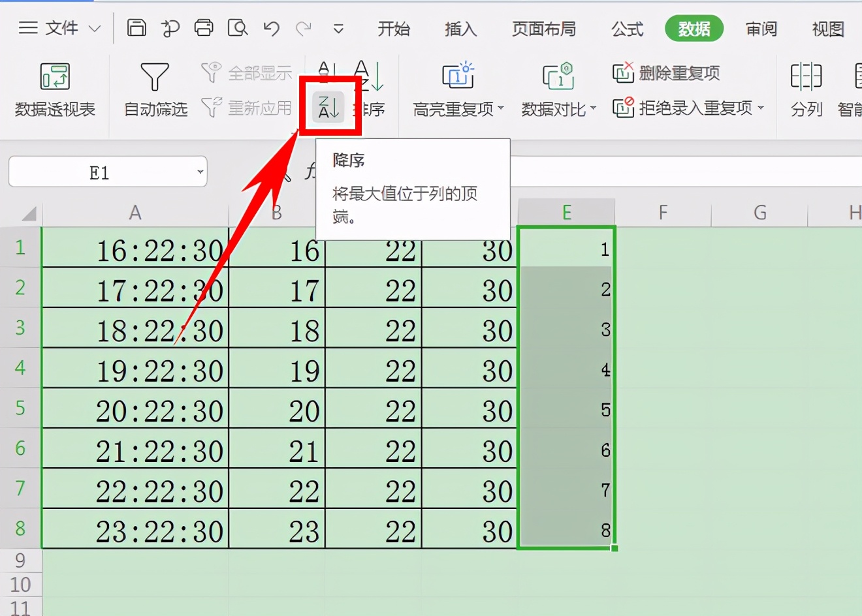The width and height of the screenshot is (862, 616).
Task: Switch to the 开始 tab
Action: (x=394, y=29)
